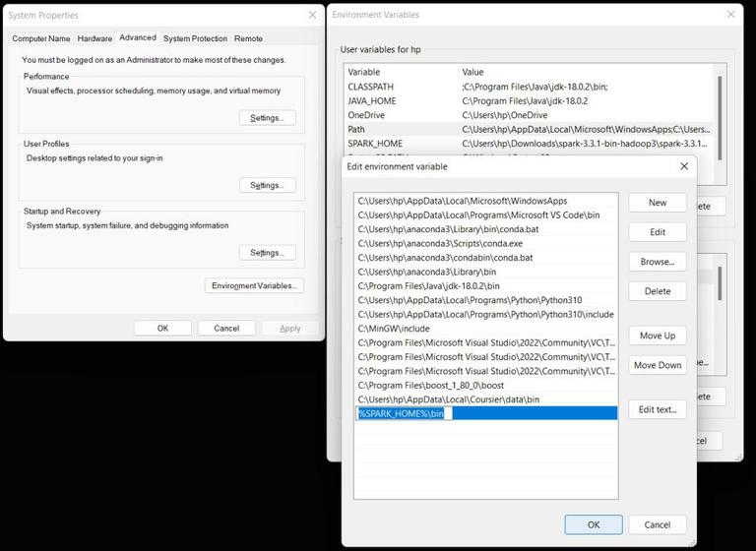Close the Edit environment variable dialog

684,166
